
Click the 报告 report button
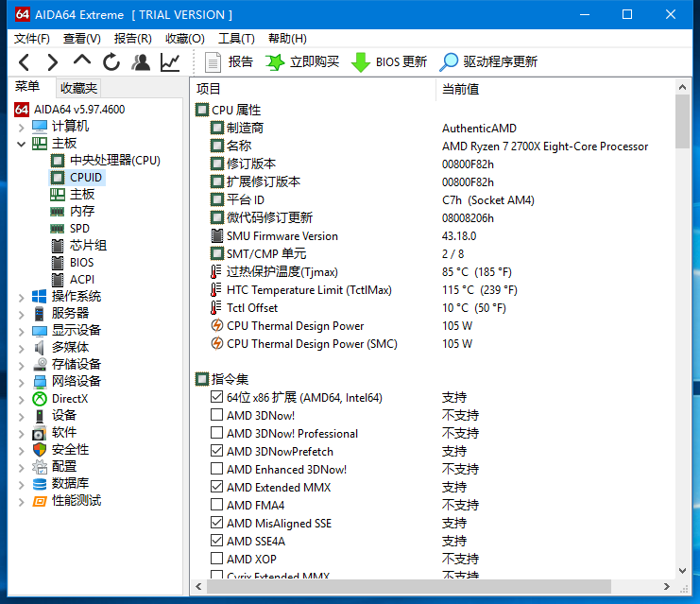coord(229,62)
